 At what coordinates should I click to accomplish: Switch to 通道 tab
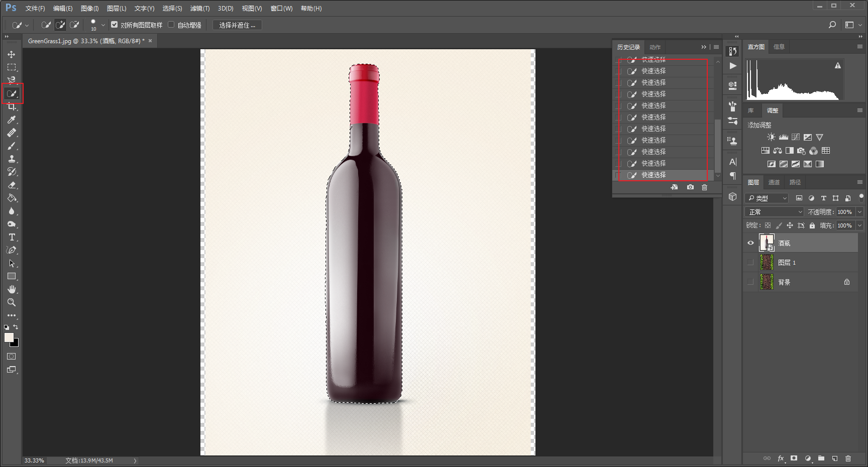[774, 182]
